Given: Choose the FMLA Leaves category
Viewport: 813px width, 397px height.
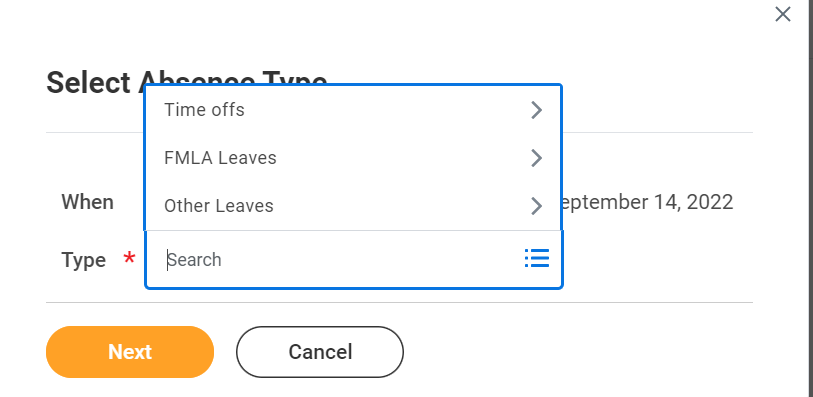Looking at the screenshot, I should (x=353, y=158).
